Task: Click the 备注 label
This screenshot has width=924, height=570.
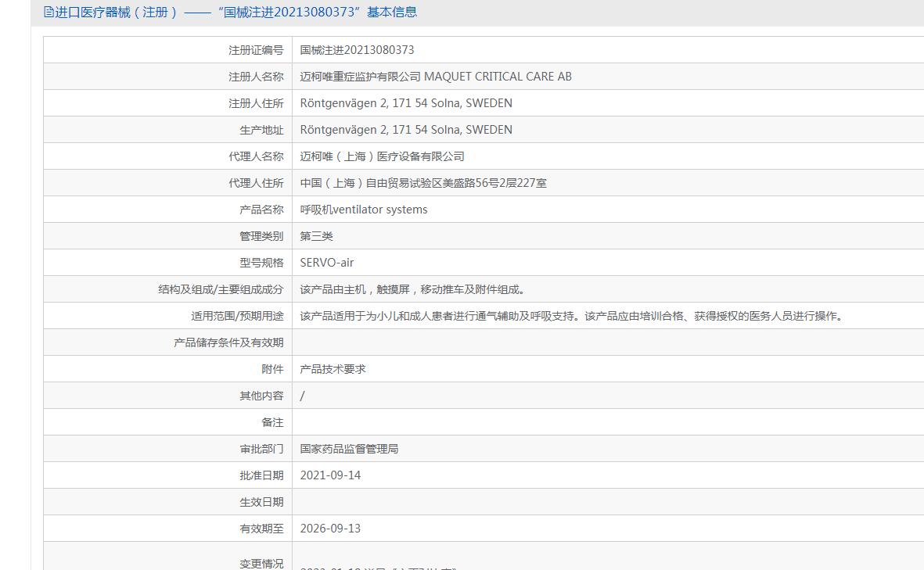Action: (x=272, y=422)
